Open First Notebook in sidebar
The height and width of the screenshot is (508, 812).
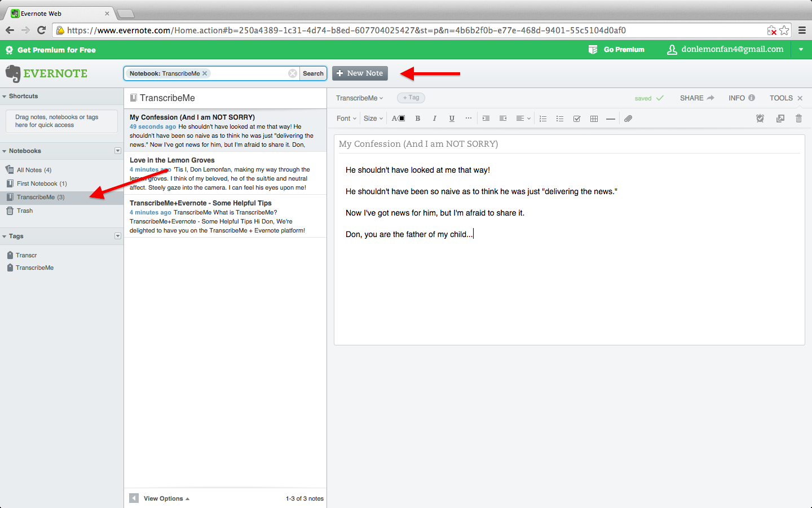coord(62,183)
